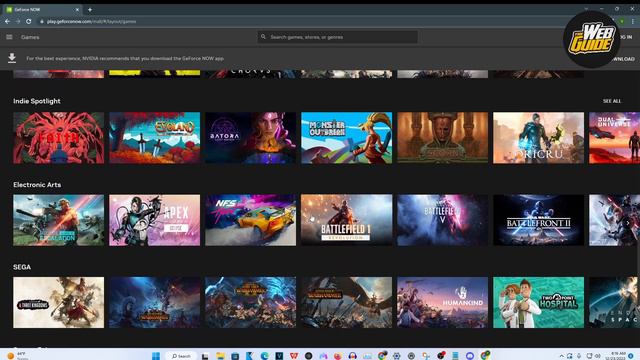Open the Task View icon on the taskbar

[x=205, y=356]
